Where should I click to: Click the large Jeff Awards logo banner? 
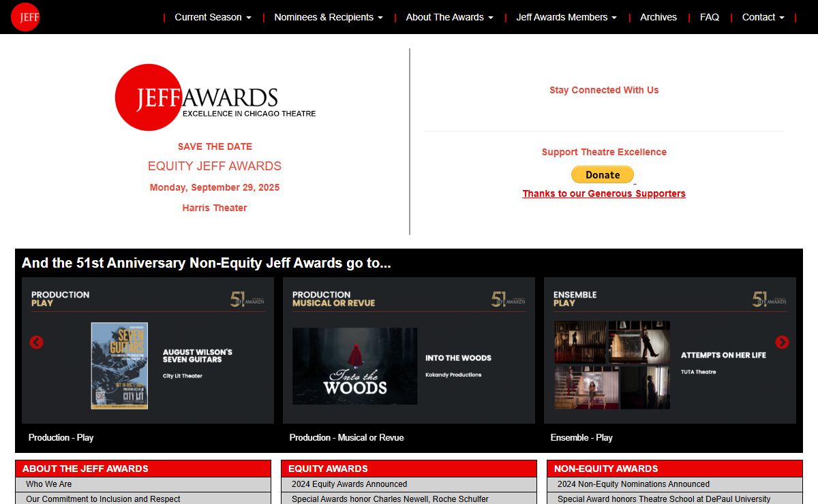(215, 97)
